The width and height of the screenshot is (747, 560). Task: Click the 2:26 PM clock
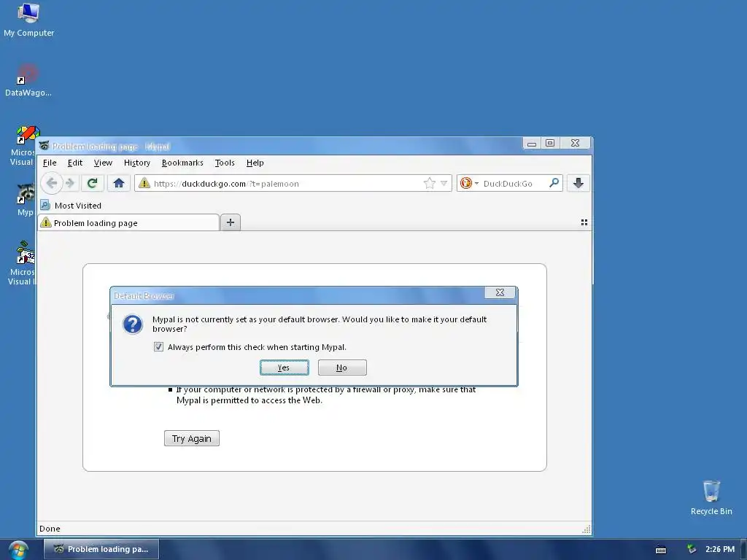(x=720, y=549)
